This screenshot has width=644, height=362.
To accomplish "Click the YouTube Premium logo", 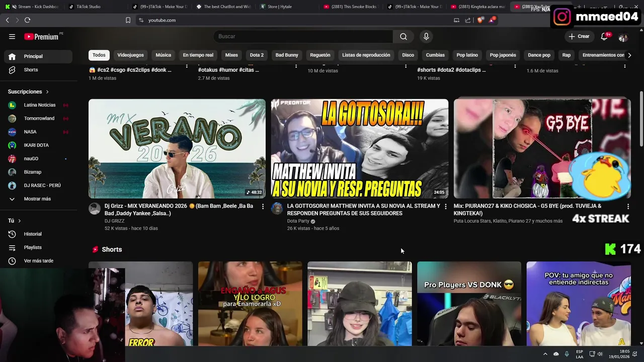I will (x=42, y=36).
